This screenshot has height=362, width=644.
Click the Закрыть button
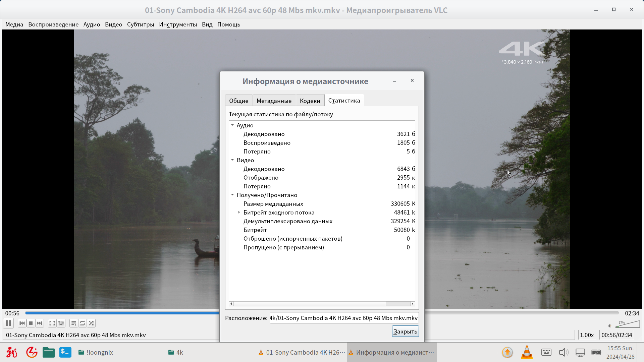pyautogui.click(x=405, y=331)
